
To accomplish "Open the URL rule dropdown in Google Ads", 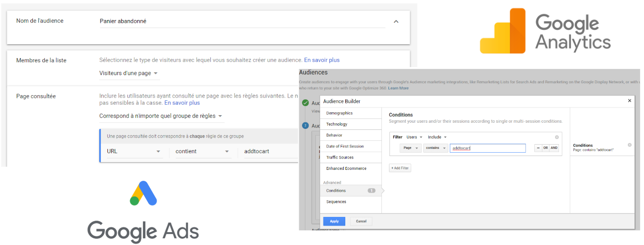I will (134, 151).
